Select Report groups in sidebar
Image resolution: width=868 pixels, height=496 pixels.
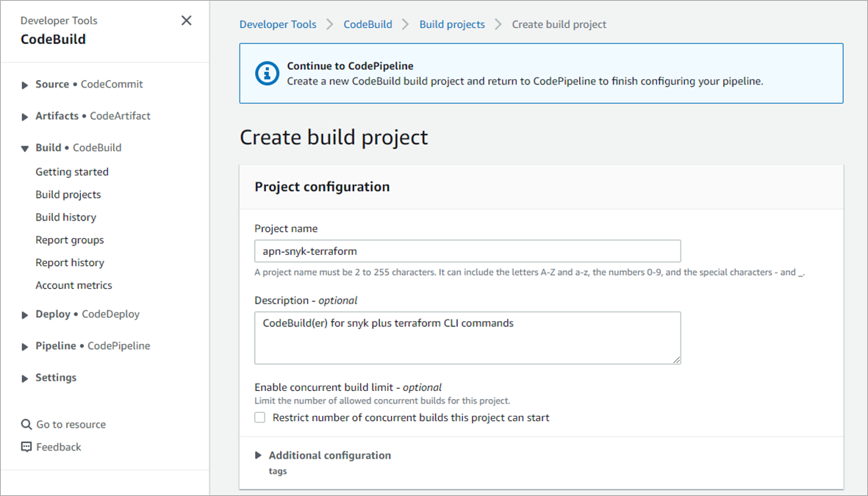[x=70, y=240]
